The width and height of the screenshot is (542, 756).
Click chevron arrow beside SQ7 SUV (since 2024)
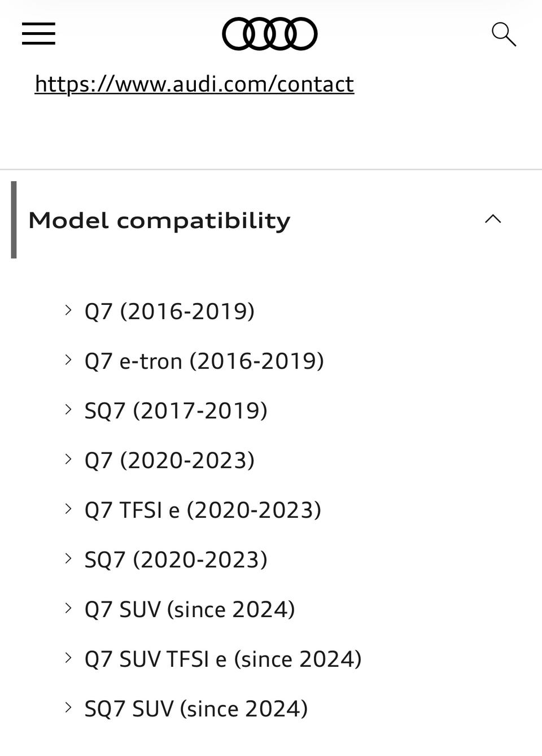[68, 707]
